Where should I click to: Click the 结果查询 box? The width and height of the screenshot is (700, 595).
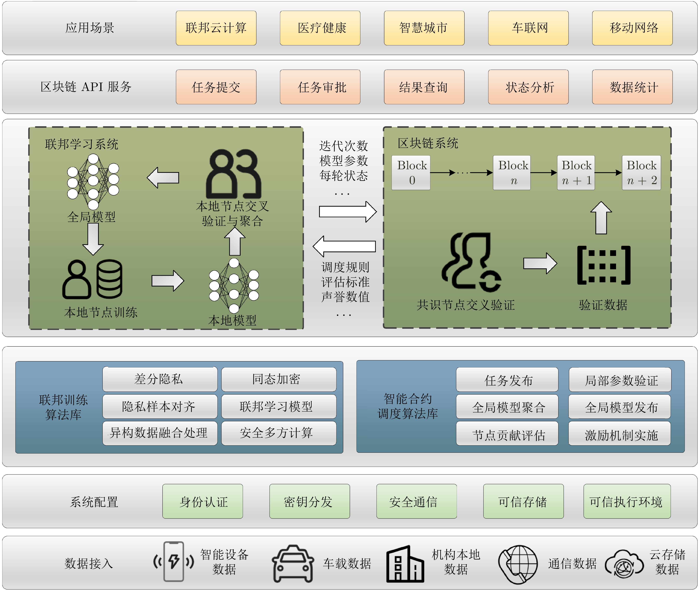424,87
